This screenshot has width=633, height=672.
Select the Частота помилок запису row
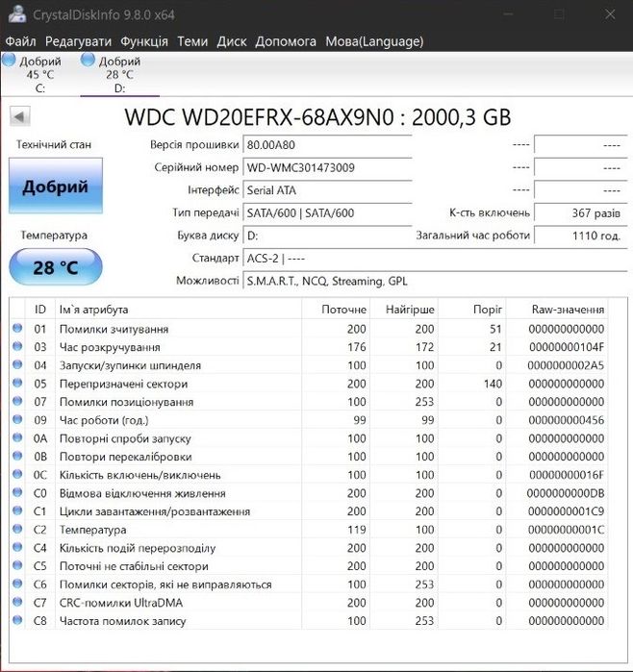pos(309,621)
